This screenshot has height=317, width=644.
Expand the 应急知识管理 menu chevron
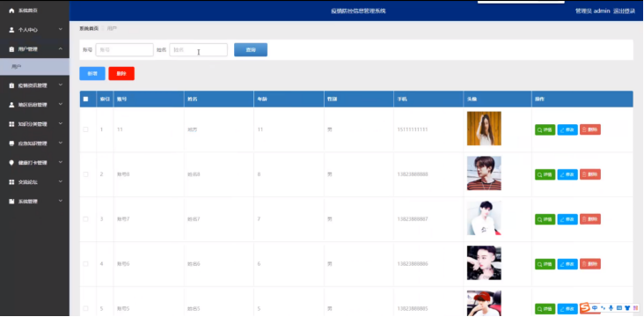click(x=61, y=143)
